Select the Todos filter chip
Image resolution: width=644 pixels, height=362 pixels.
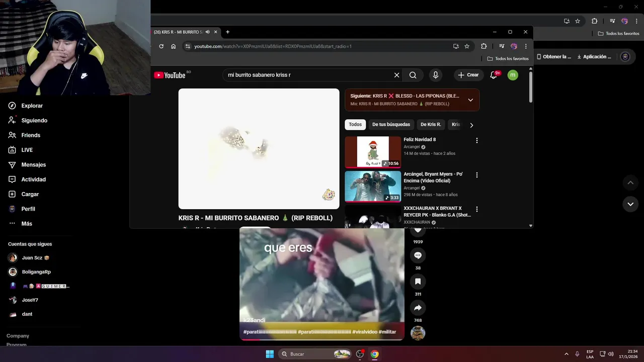coord(355,124)
